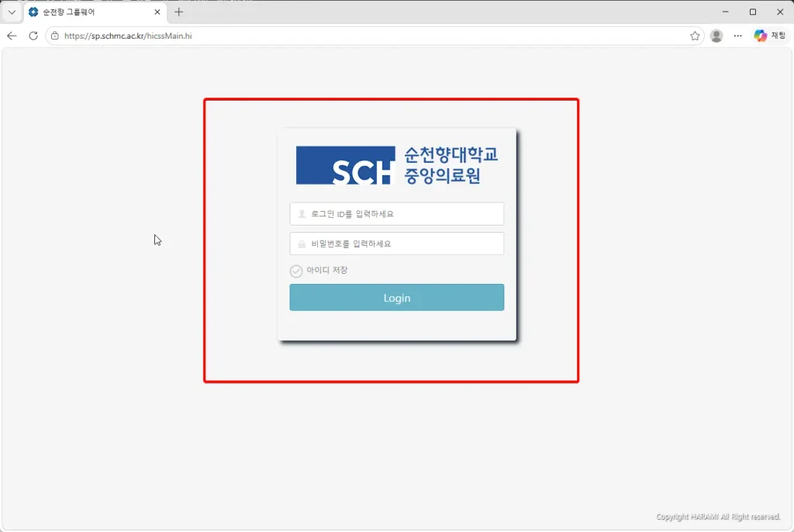Click the Copyright HARAMI footer text
Viewport: 794px width, 532px height.
pyautogui.click(x=718, y=516)
